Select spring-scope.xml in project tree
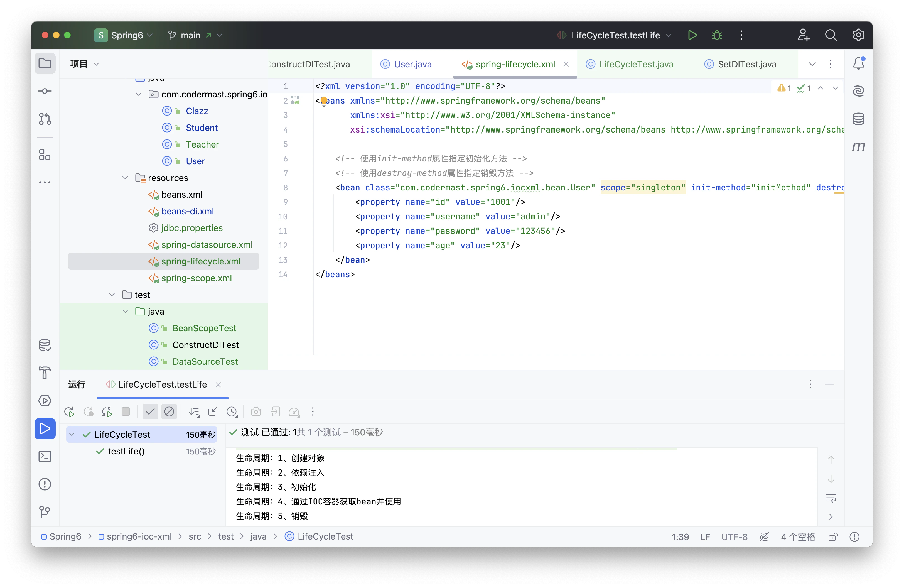This screenshot has height=588, width=904. pos(196,278)
